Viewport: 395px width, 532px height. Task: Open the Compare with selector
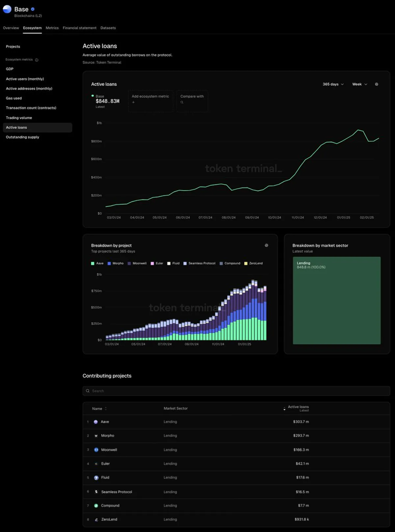pyautogui.click(x=192, y=101)
